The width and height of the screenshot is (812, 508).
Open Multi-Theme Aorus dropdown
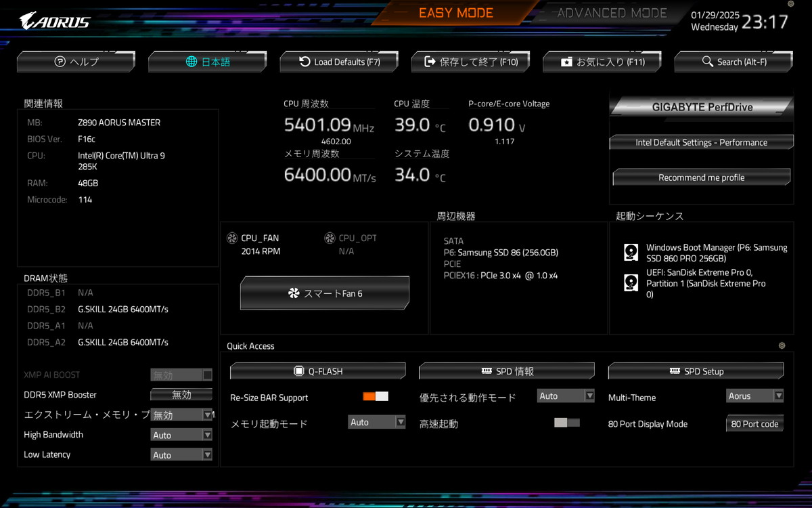click(755, 396)
